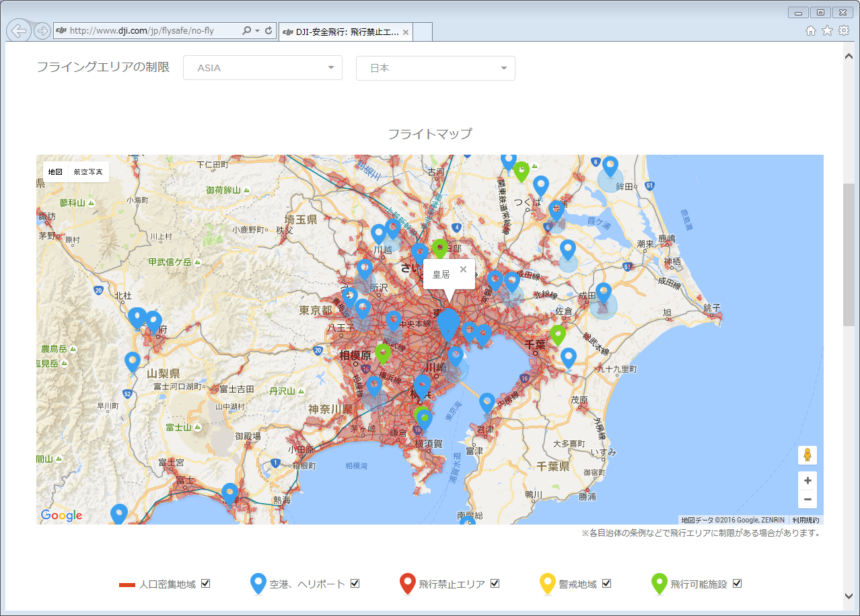Toggle the 警戒地域 checkbox
Image resolution: width=860 pixels, height=616 pixels.
coord(606,584)
